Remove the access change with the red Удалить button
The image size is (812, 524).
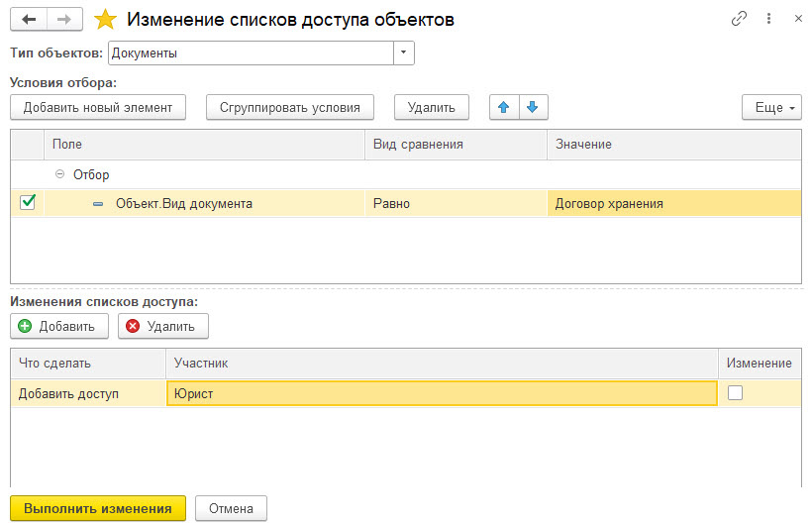point(163,326)
